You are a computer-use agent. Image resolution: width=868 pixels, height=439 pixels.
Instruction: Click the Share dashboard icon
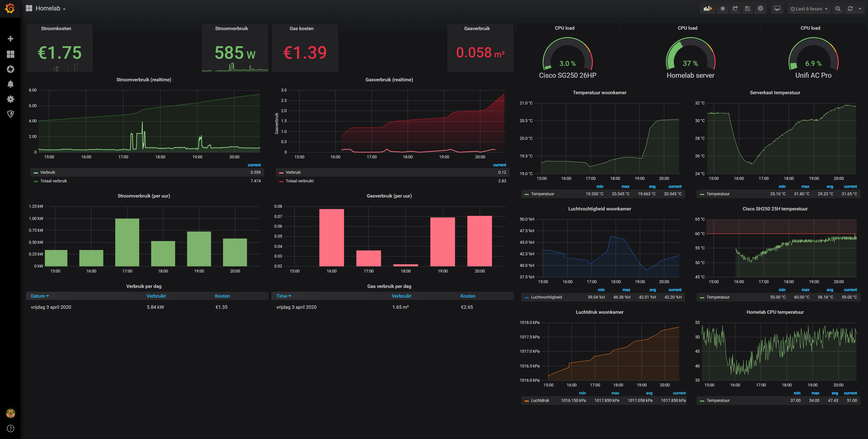[735, 9]
